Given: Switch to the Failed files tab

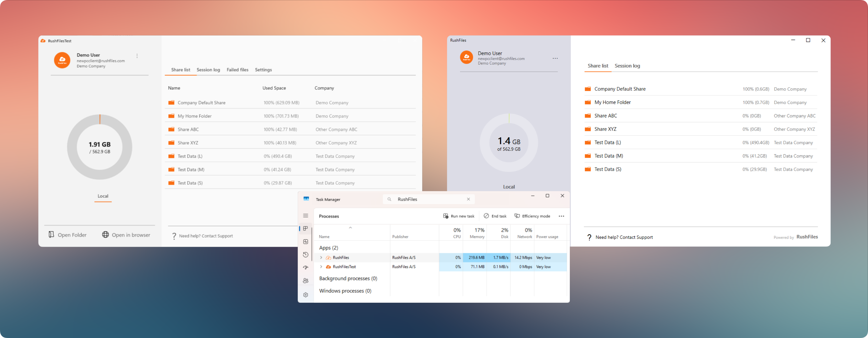Looking at the screenshot, I should point(237,70).
